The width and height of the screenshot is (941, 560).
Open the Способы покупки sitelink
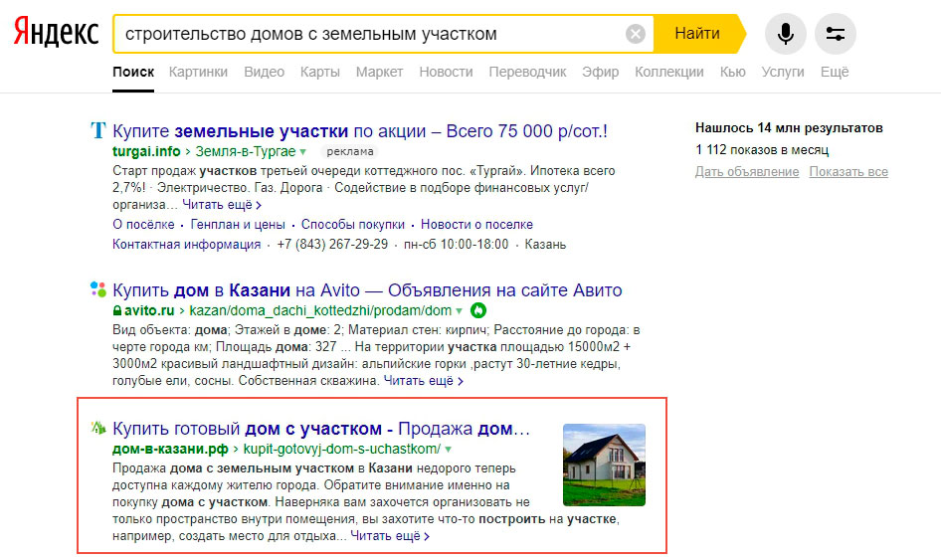pyautogui.click(x=353, y=225)
